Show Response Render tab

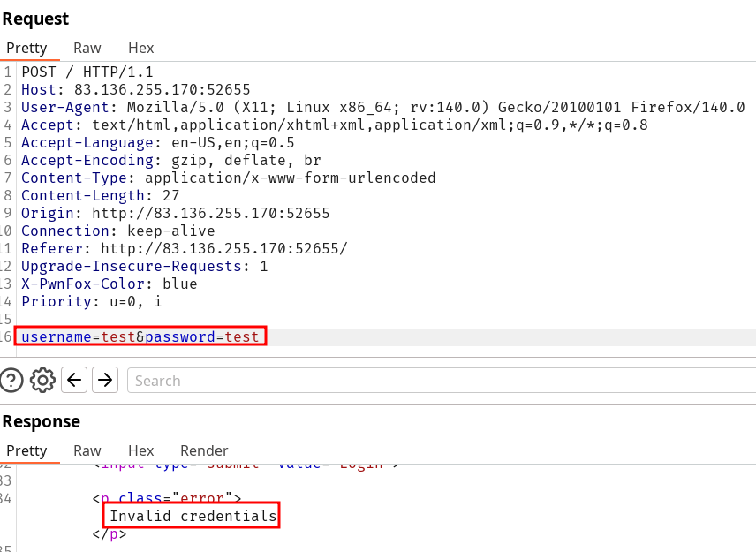pos(204,450)
